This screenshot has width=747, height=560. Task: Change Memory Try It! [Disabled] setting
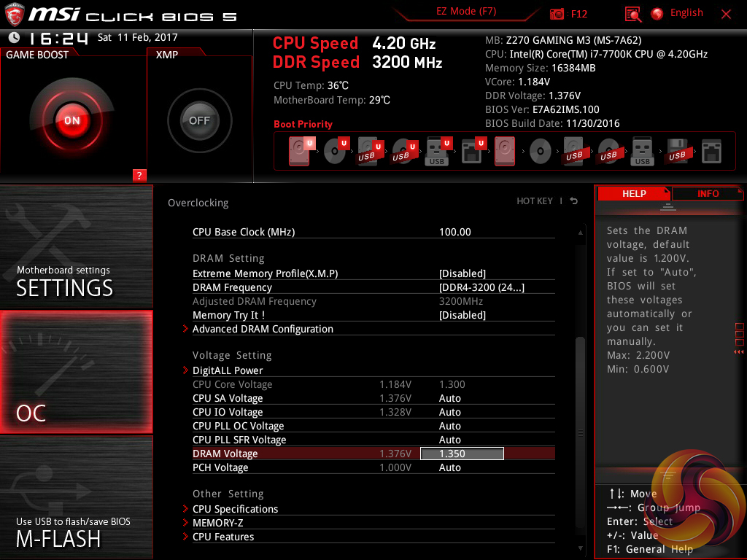coord(462,315)
